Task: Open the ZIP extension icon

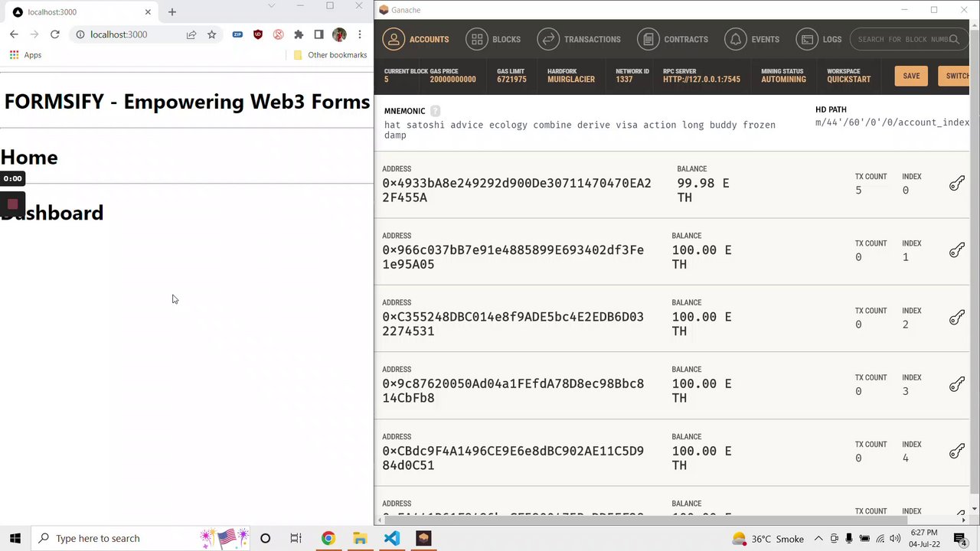Action: pyautogui.click(x=237, y=34)
